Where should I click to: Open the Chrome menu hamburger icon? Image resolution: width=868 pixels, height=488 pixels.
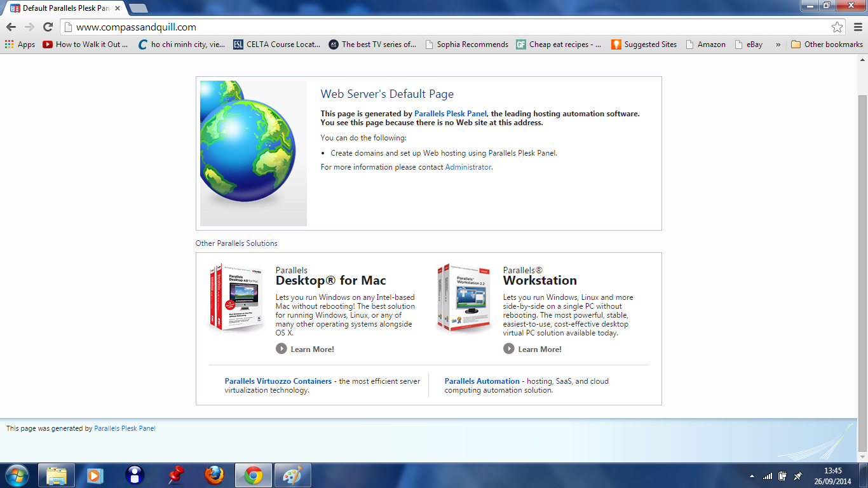pos(857,27)
